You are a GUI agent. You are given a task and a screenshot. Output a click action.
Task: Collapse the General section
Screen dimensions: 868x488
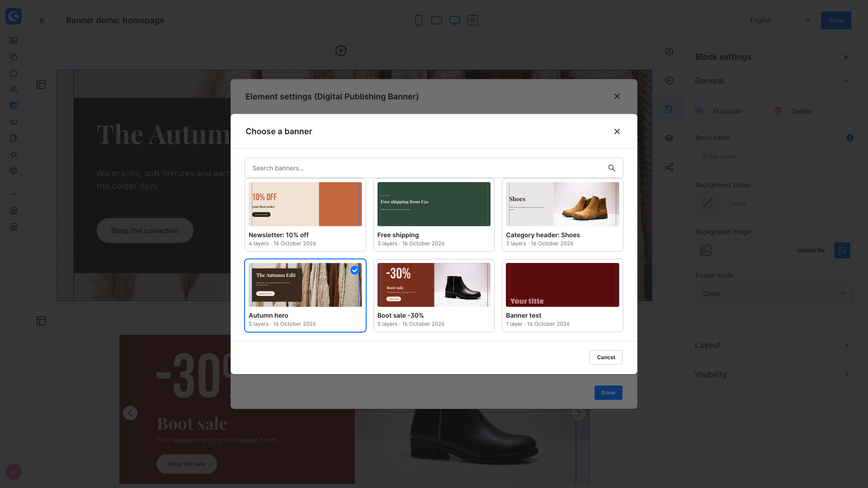(x=774, y=81)
